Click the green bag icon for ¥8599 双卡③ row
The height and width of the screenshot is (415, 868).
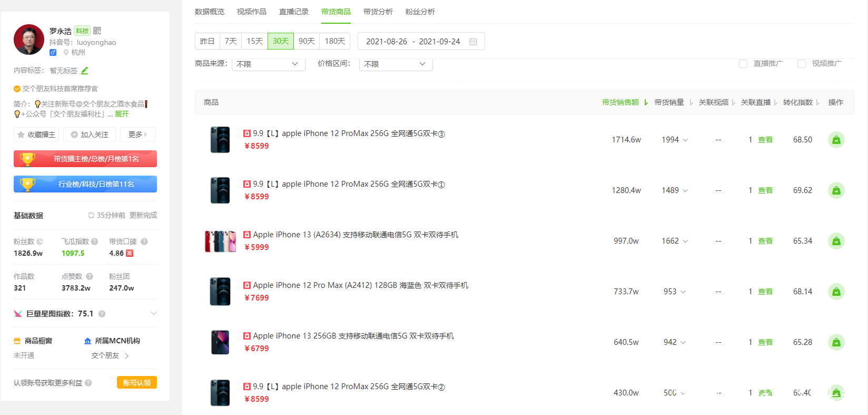836,140
